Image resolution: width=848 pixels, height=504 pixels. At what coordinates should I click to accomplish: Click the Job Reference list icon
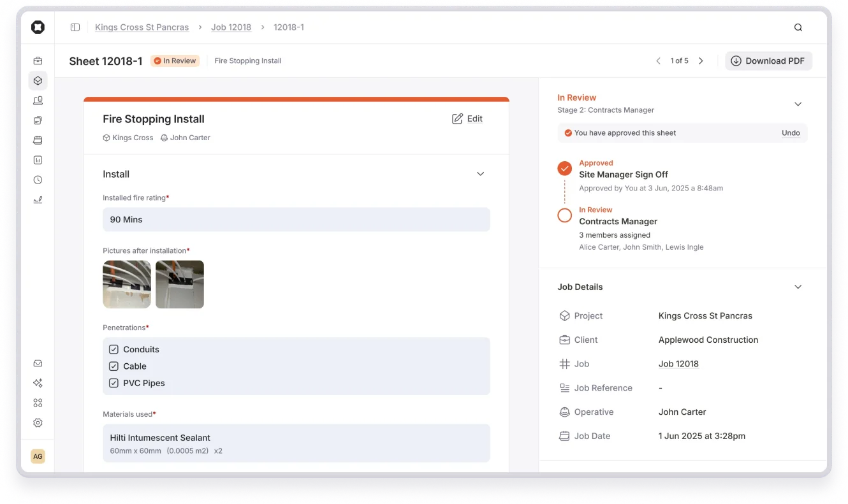564,388
